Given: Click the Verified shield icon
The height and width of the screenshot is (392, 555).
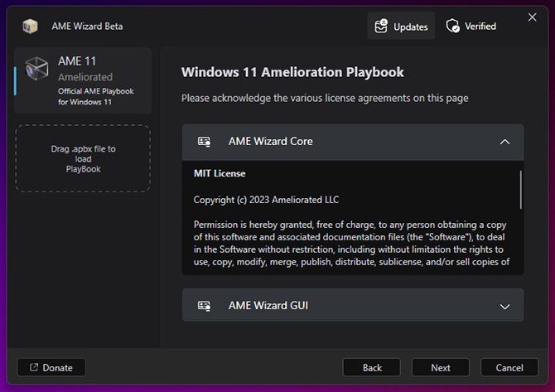Looking at the screenshot, I should tap(453, 26).
